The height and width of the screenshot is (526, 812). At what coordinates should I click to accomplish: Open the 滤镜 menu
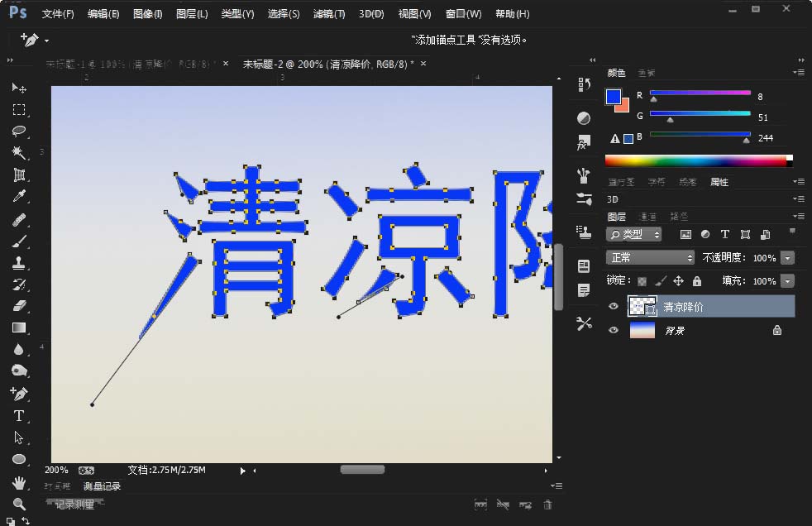(x=328, y=14)
